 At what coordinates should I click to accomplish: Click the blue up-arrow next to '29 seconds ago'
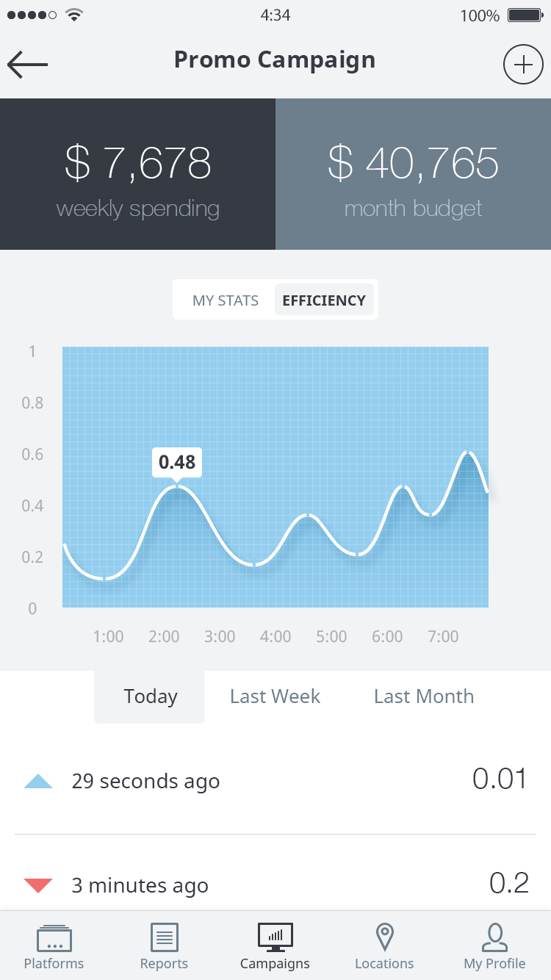pos(36,781)
